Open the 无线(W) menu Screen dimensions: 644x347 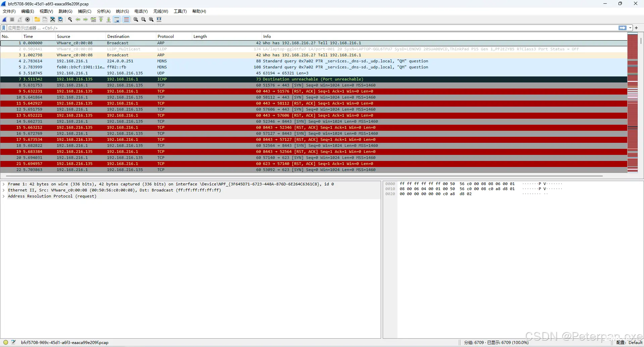(161, 11)
